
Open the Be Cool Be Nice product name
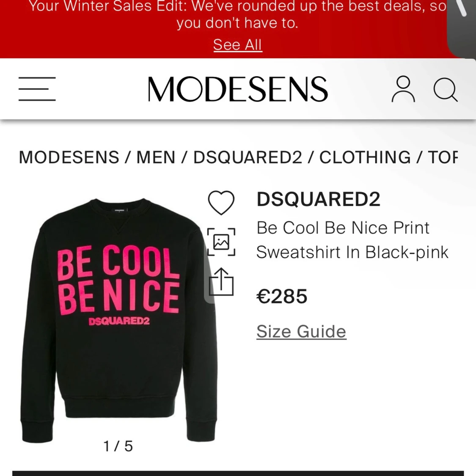click(x=352, y=240)
